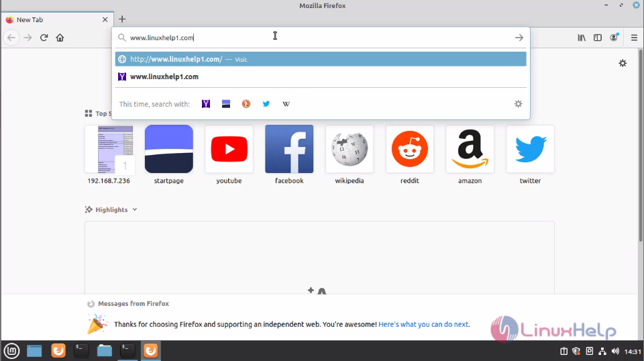Open the update manager shield icon
This screenshot has width=644, height=361.
pos(576,351)
